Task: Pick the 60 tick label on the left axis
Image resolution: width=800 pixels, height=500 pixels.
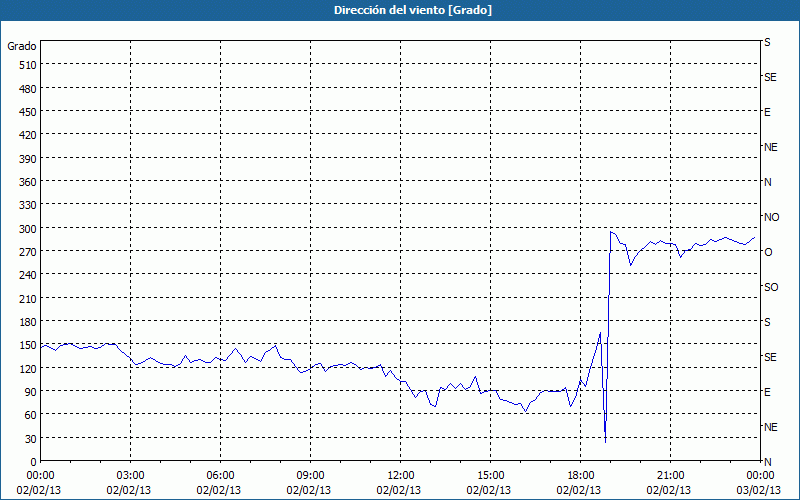Action: point(31,415)
